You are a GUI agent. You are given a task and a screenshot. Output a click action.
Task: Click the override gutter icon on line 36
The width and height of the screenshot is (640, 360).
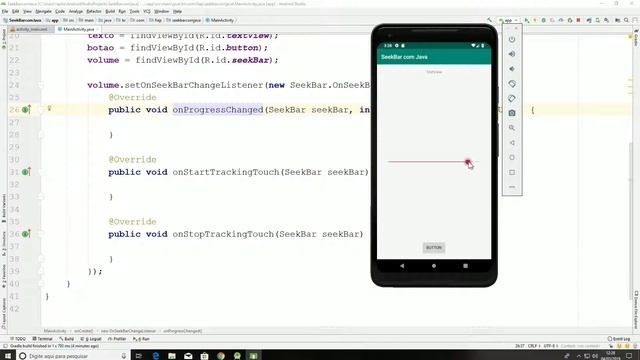pos(26,234)
